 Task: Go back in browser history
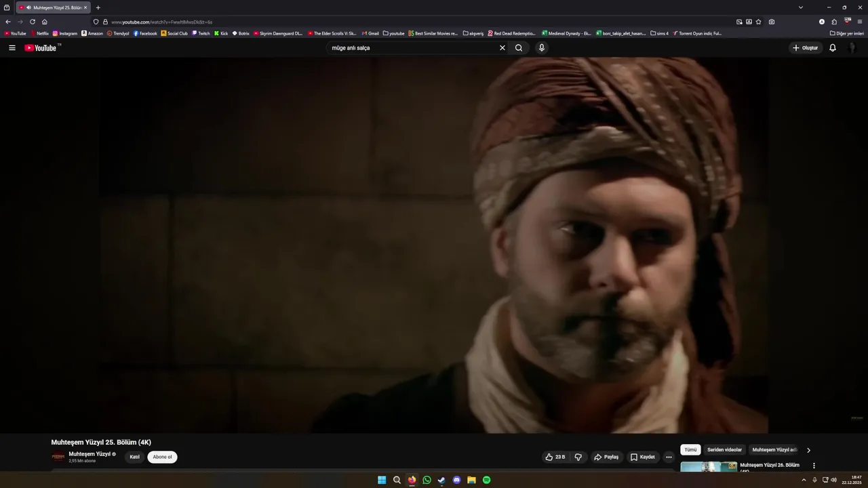[8, 22]
